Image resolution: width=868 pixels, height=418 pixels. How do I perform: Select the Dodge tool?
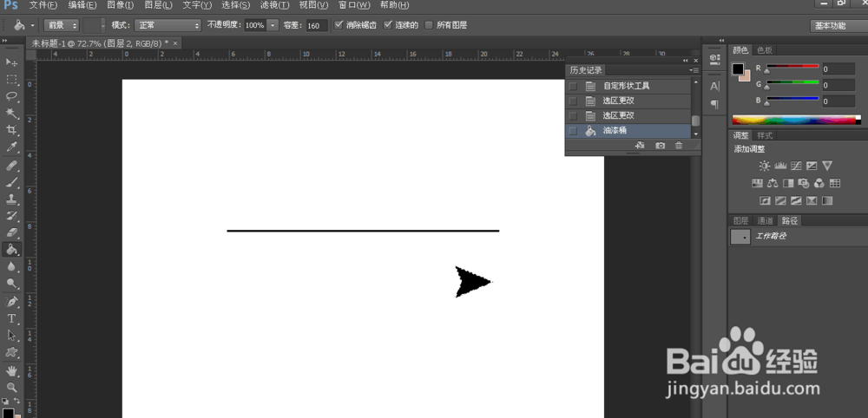coord(11,284)
